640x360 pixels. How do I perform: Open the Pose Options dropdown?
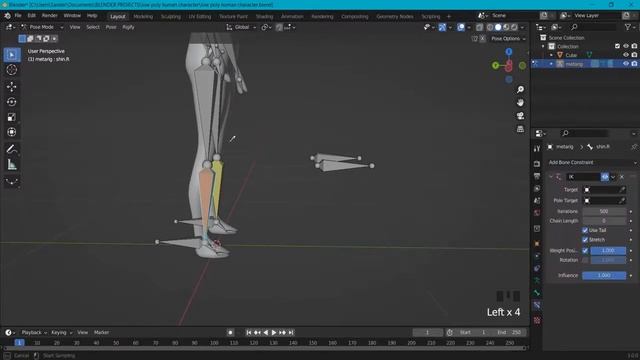pos(508,38)
